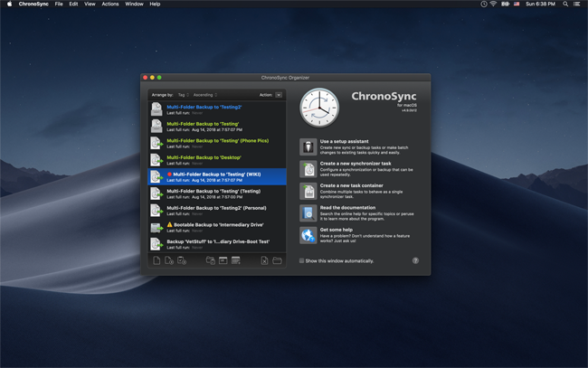Click 'Create a new synchronizer task' link
588x368 pixels.
356,164
